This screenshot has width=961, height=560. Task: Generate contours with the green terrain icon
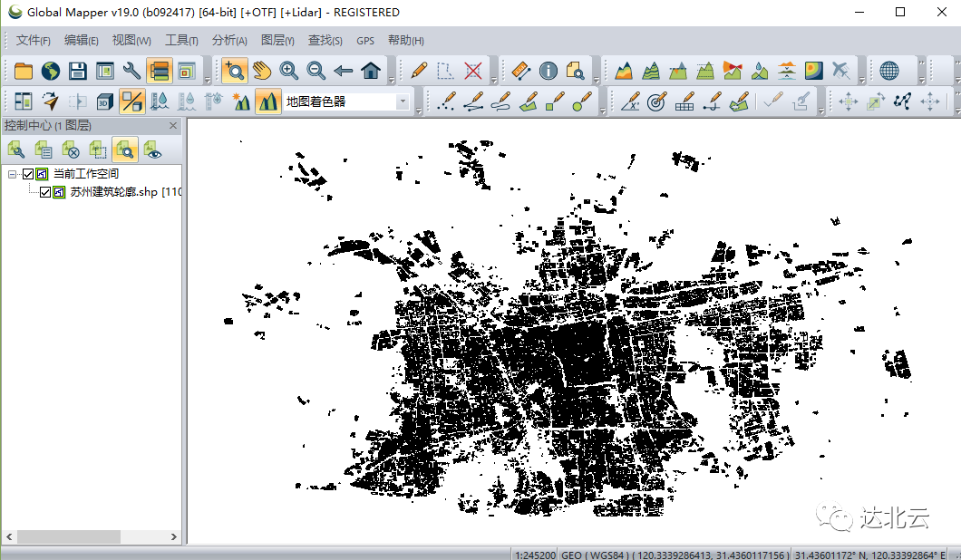click(651, 71)
